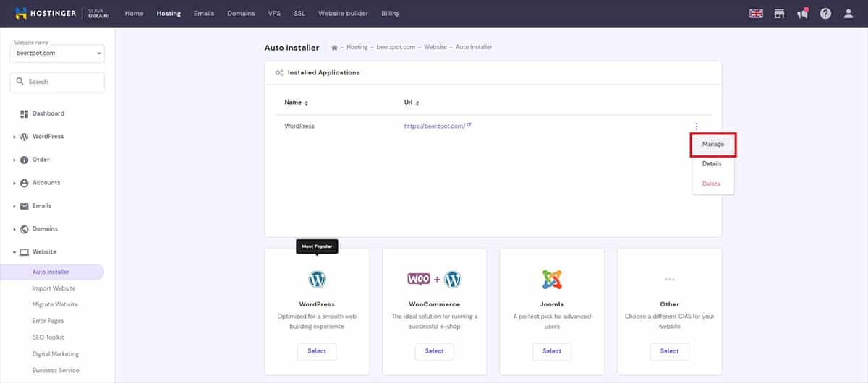The image size is (868, 383).
Task: Open the store marketplace icon
Action: 779,14
